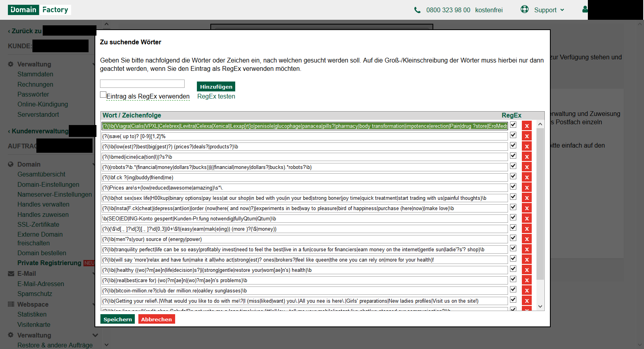Remove the Insta(F.ck|cheat) row

[527, 208]
